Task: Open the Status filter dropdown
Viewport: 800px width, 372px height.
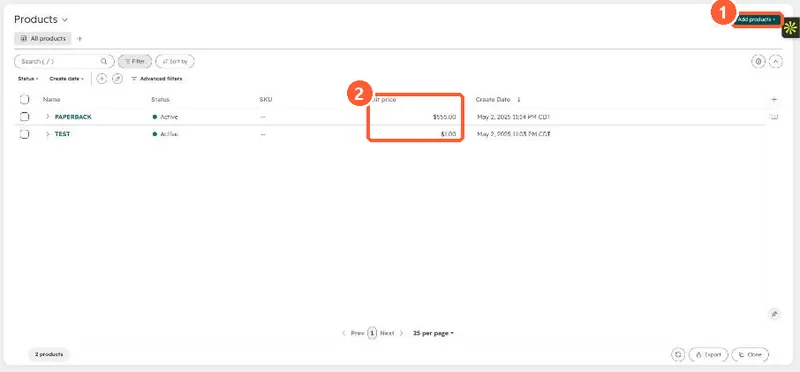Action: click(28, 79)
